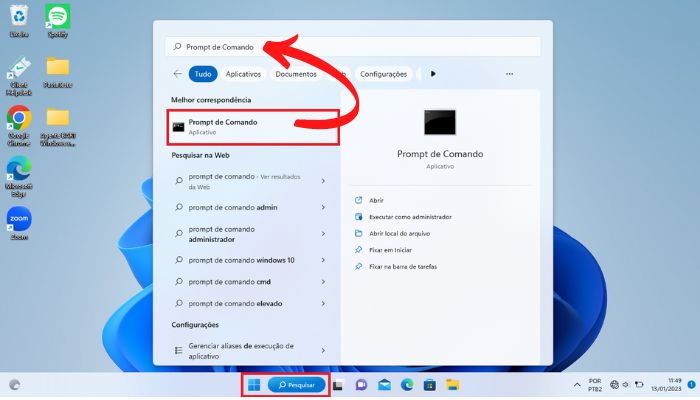Image resolution: width=700 pixels, height=400 pixels.
Task: Expand chevron for prompt de comando windows 10
Action: click(x=323, y=260)
